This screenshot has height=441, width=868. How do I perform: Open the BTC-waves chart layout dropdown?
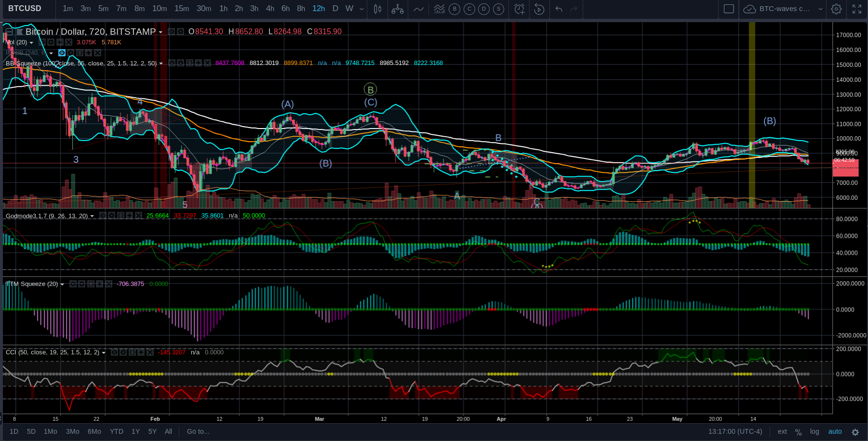coord(821,9)
